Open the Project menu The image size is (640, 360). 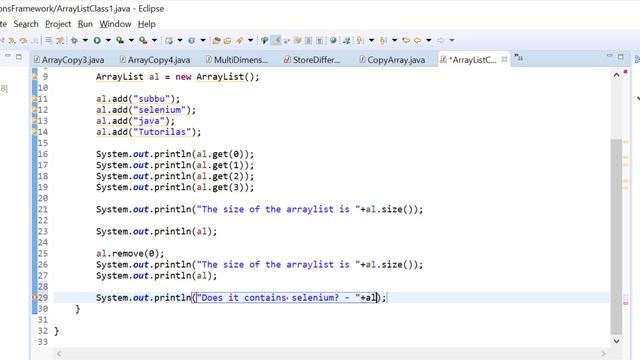click(58, 24)
